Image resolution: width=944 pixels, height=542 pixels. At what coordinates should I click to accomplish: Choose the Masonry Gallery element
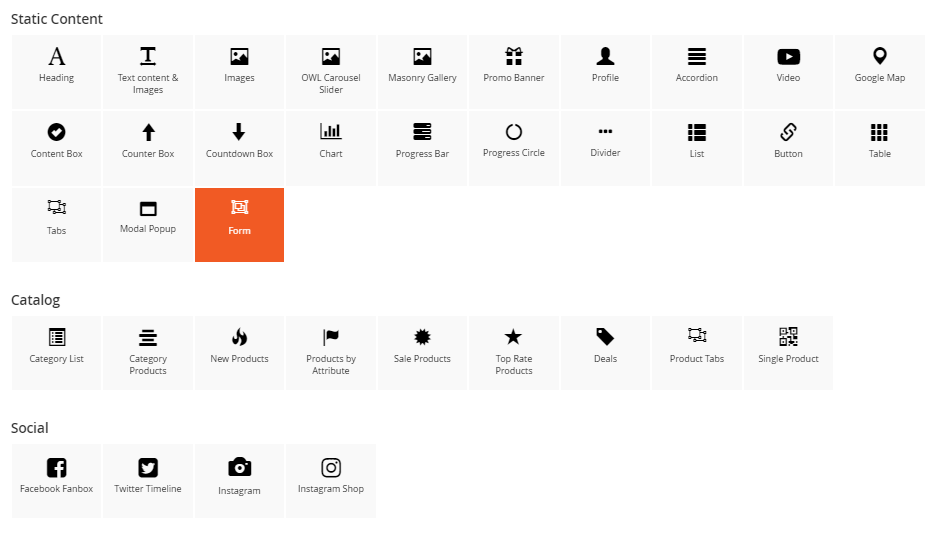point(422,71)
